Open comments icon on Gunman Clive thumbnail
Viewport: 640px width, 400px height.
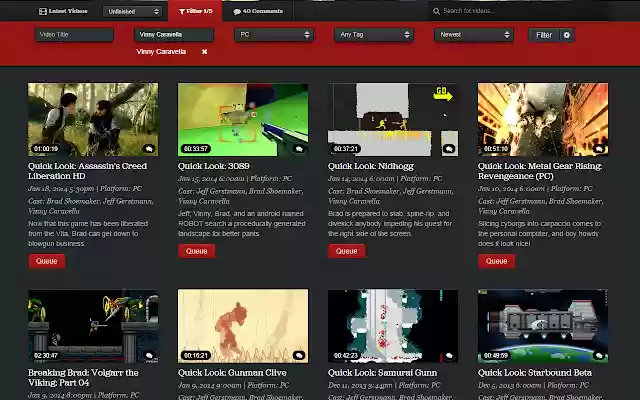point(299,356)
